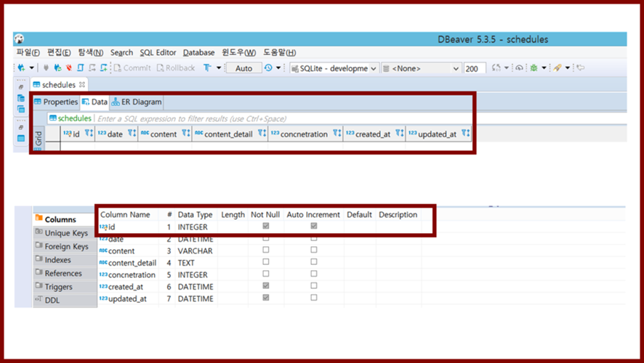Switch to the Data tab
Viewport: 644px width, 363px height.
pos(94,102)
